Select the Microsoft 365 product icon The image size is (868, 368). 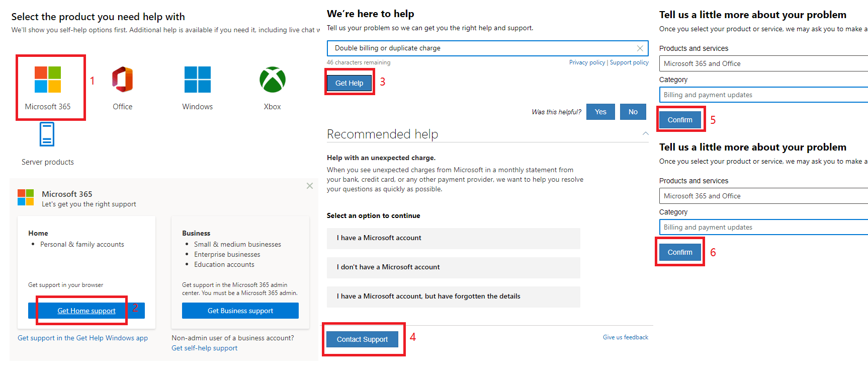coord(48,80)
